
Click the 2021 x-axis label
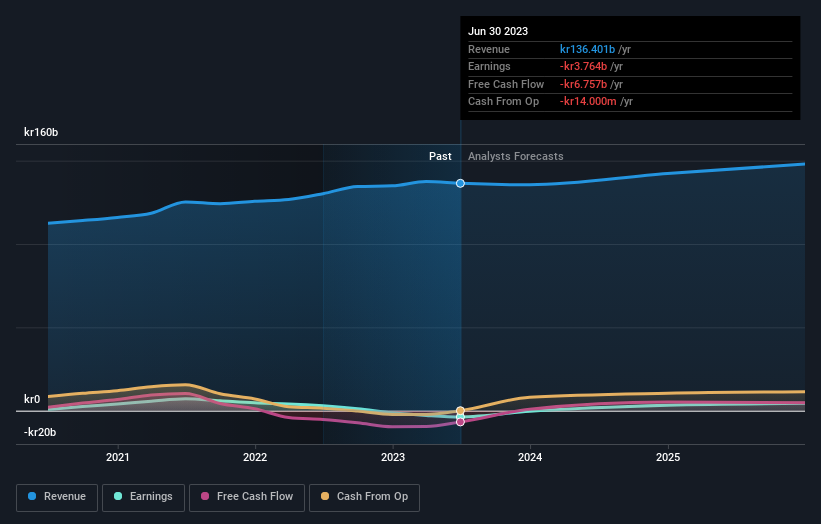(x=118, y=457)
